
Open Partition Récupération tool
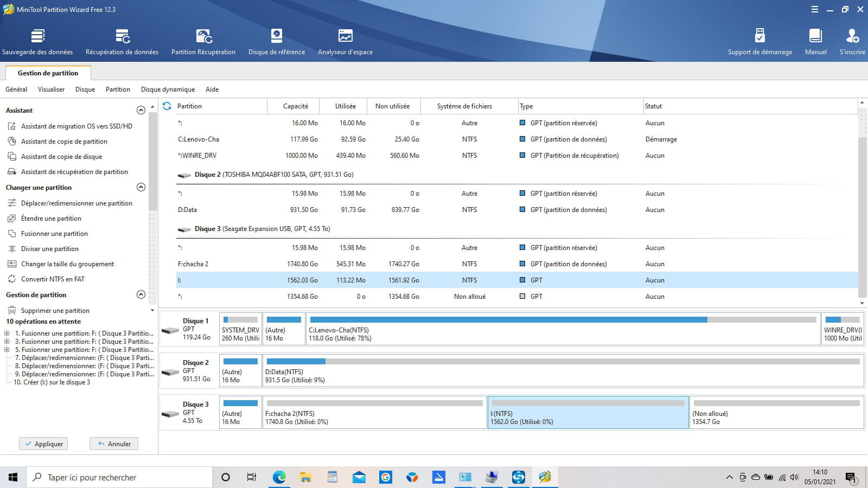pyautogui.click(x=203, y=42)
